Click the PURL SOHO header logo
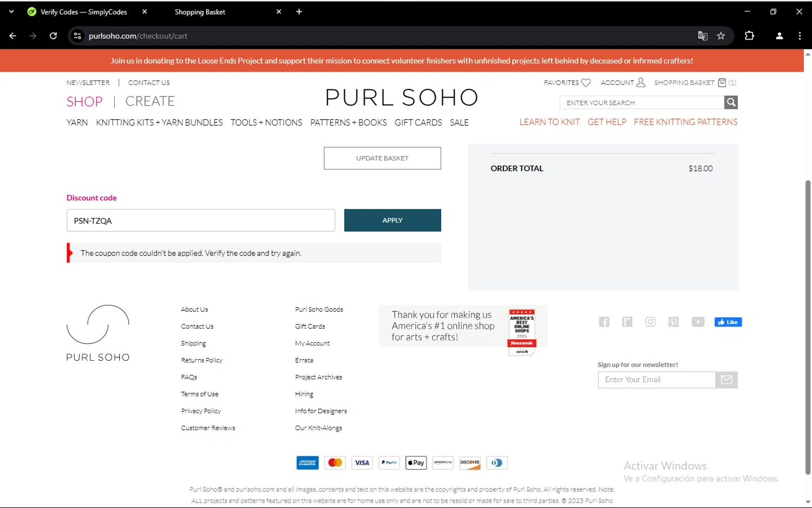This screenshot has width=812, height=508. (x=402, y=97)
